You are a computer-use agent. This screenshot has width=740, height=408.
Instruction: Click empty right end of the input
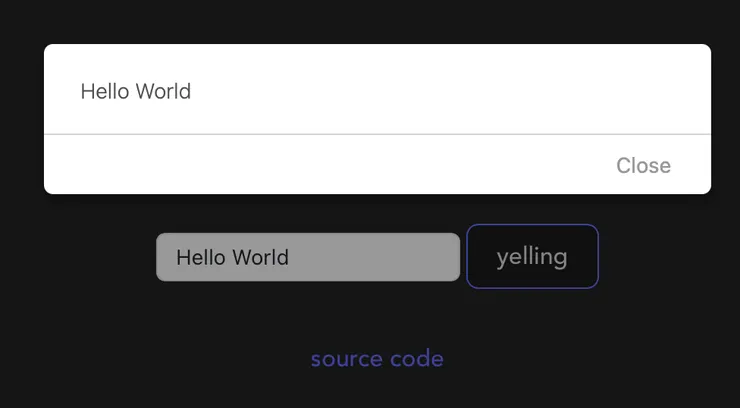(420, 257)
